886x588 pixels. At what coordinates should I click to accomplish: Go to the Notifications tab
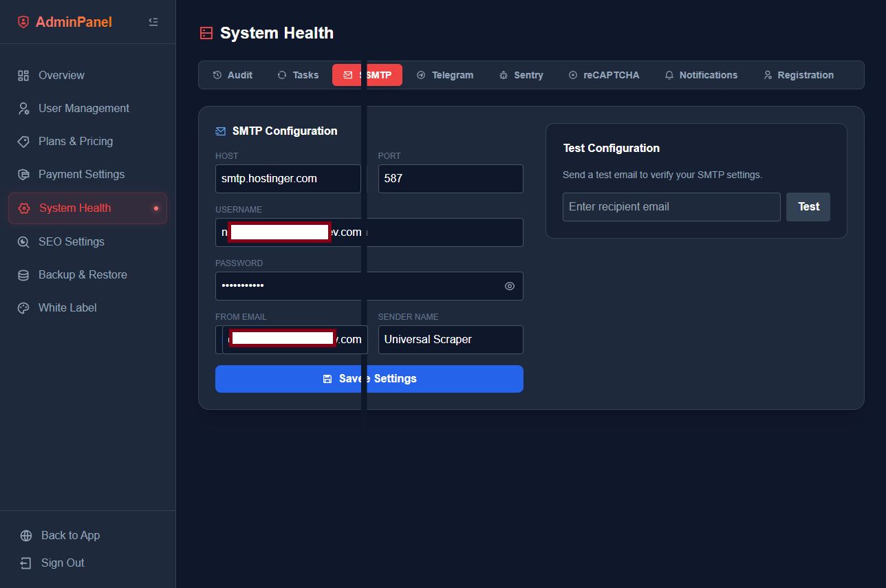point(701,75)
